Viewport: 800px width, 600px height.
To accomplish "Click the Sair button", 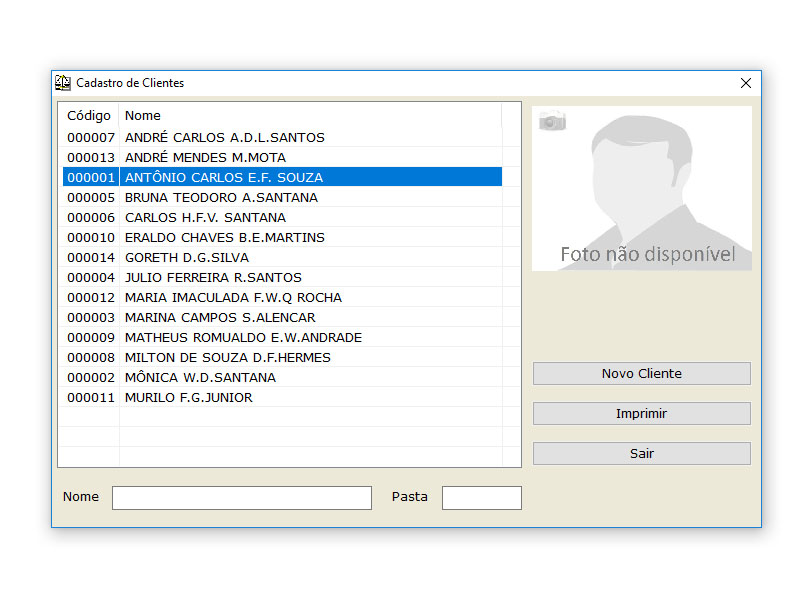I will 641,453.
